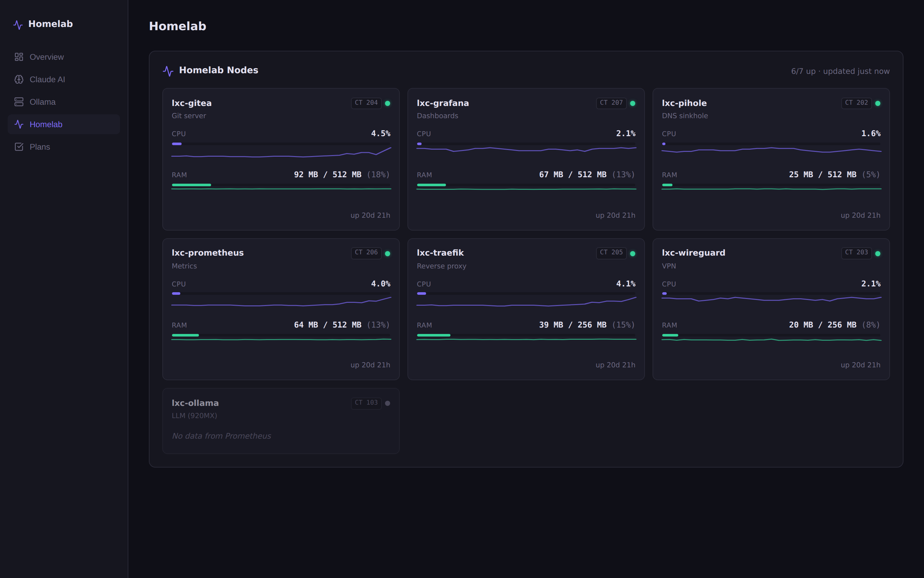Click the '6/7 up · updated just now' status
This screenshot has width=924, height=578.
pyautogui.click(x=840, y=71)
